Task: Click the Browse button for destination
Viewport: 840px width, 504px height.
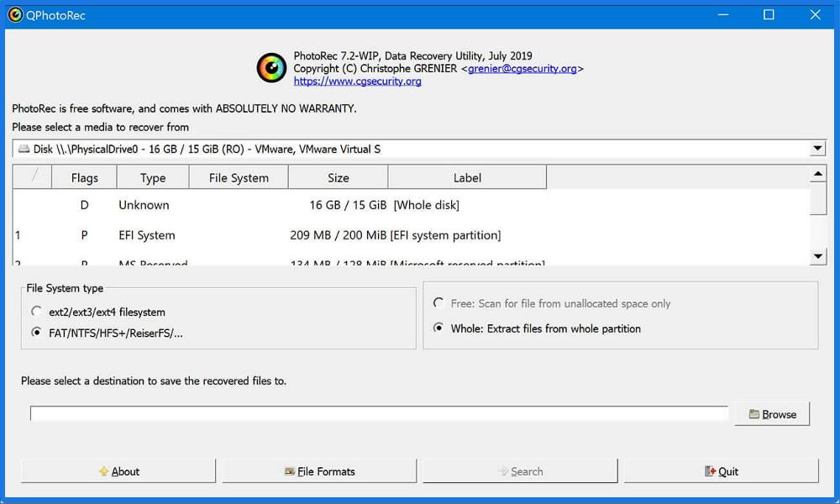Action: (x=772, y=414)
